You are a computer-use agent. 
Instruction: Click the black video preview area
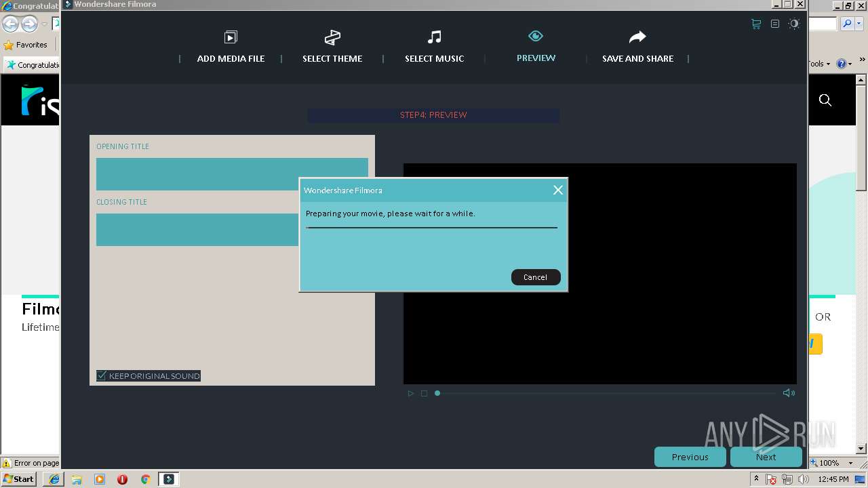(x=600, y=274)
